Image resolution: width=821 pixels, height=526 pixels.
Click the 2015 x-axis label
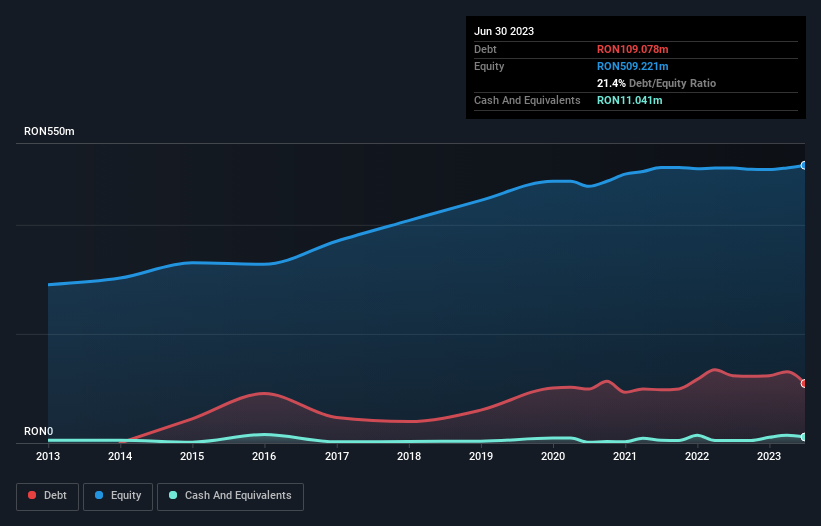(192, 456)
